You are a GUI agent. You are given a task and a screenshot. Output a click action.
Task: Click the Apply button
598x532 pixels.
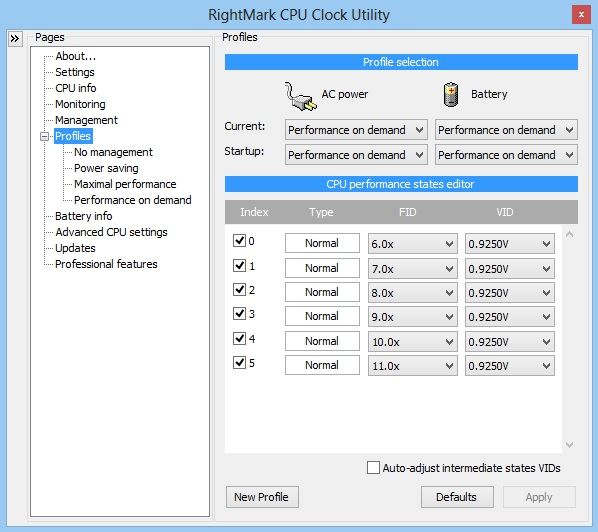pos(539,497)
